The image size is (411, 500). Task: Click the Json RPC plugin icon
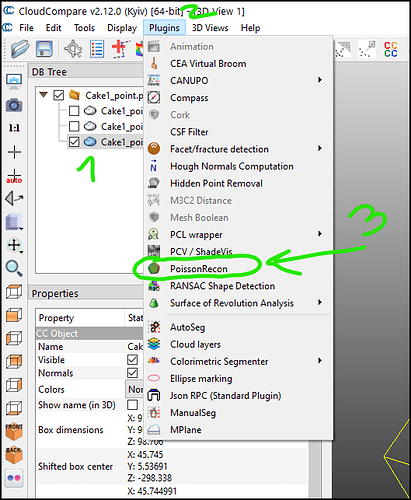click(154, 396)
